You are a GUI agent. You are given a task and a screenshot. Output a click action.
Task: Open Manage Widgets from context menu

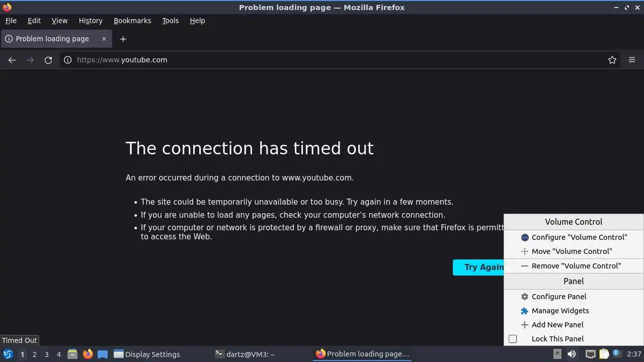(574, 311)
